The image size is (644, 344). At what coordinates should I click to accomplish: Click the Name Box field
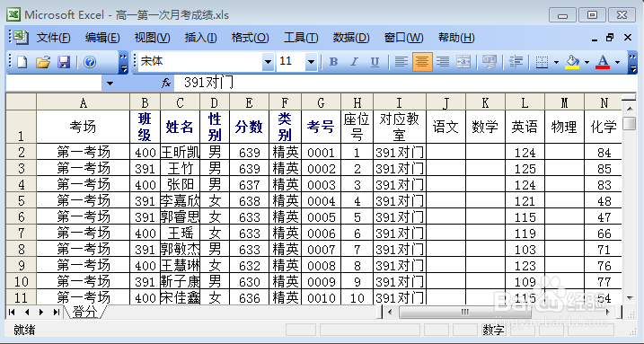point(54,84)
